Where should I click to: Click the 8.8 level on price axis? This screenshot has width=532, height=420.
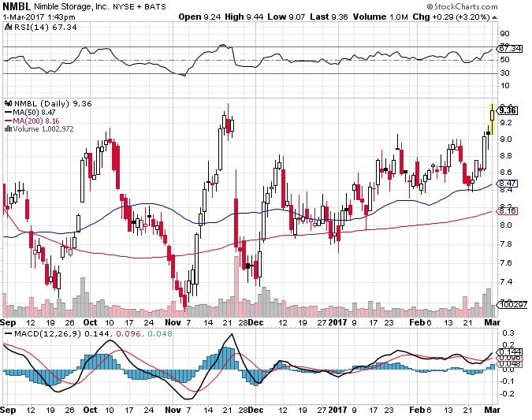point(505,156)
